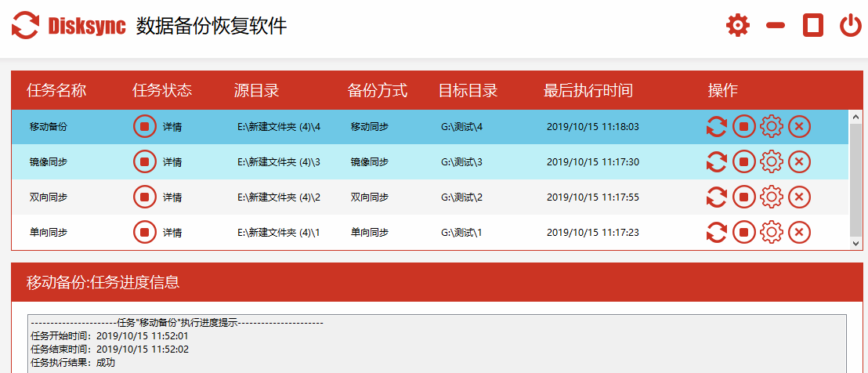The height and width of the screenshot is (373, 868).
Task: Open settings gear in title bar
Action: pyautogui.click(x=737, y=25)
